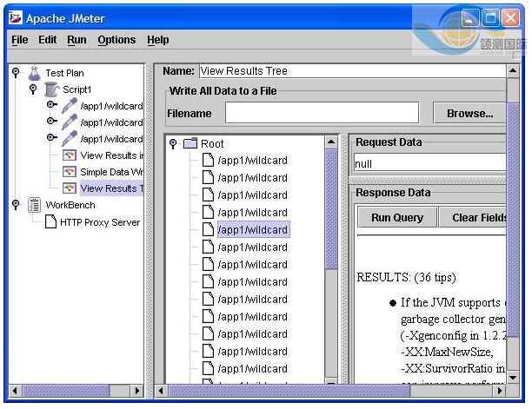Click pipette icon of sampler directly below Script1
This screenshot has width=532, height=409.
[x=70, y=106]
